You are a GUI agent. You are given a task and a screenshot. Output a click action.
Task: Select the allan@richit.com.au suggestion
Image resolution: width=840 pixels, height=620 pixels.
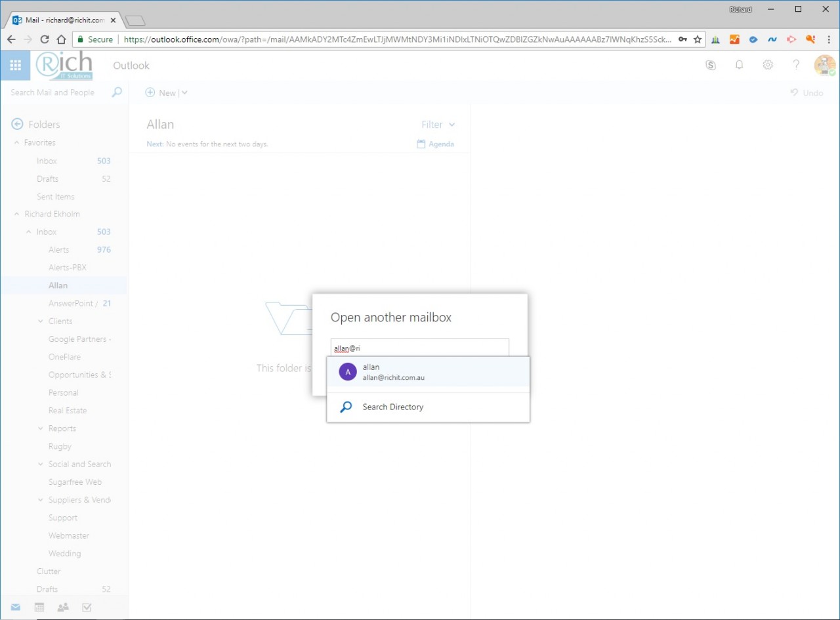428,373
